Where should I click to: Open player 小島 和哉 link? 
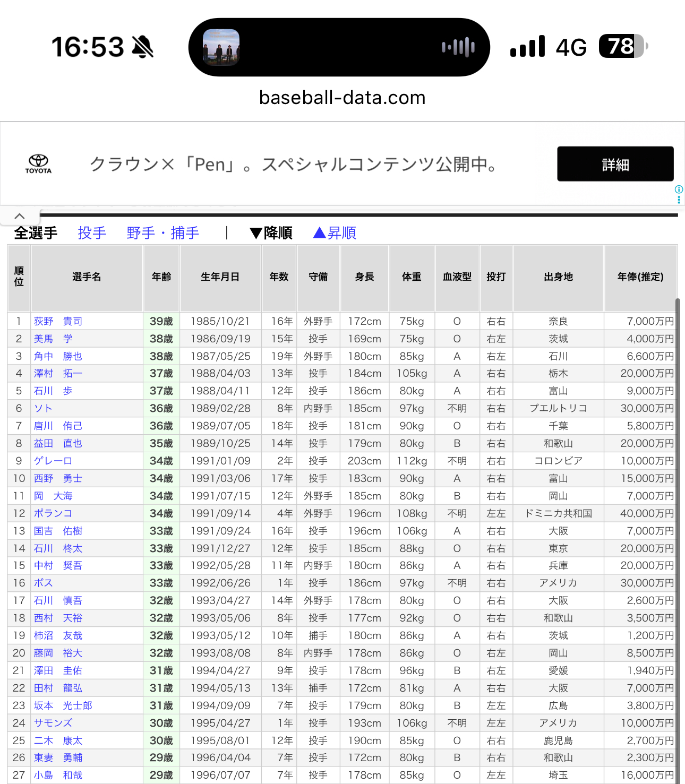tap(58, 775)
